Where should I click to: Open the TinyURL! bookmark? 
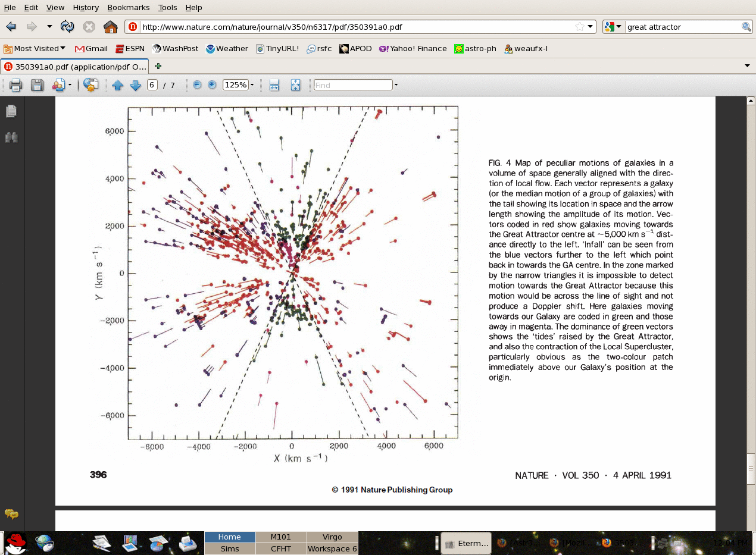pos(277,49)
